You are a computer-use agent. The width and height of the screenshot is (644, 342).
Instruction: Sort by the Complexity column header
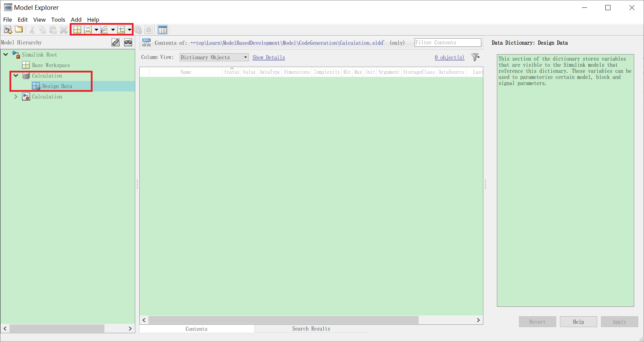[327, 72]
